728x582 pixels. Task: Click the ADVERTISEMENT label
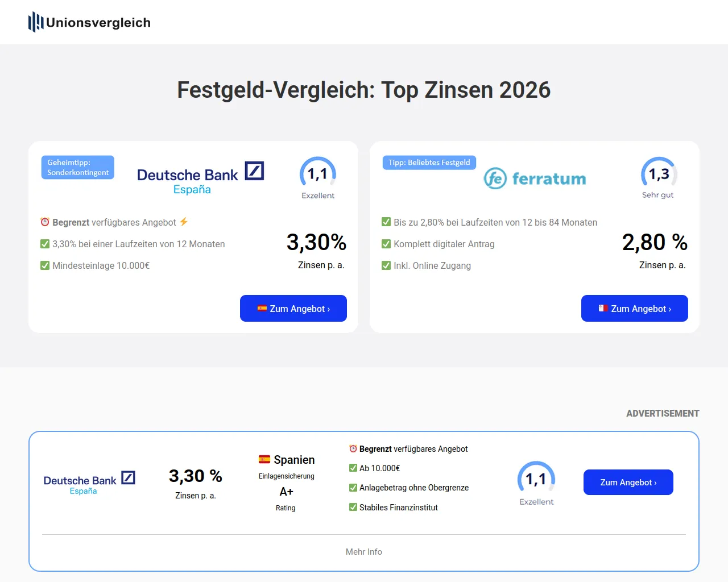663,413
